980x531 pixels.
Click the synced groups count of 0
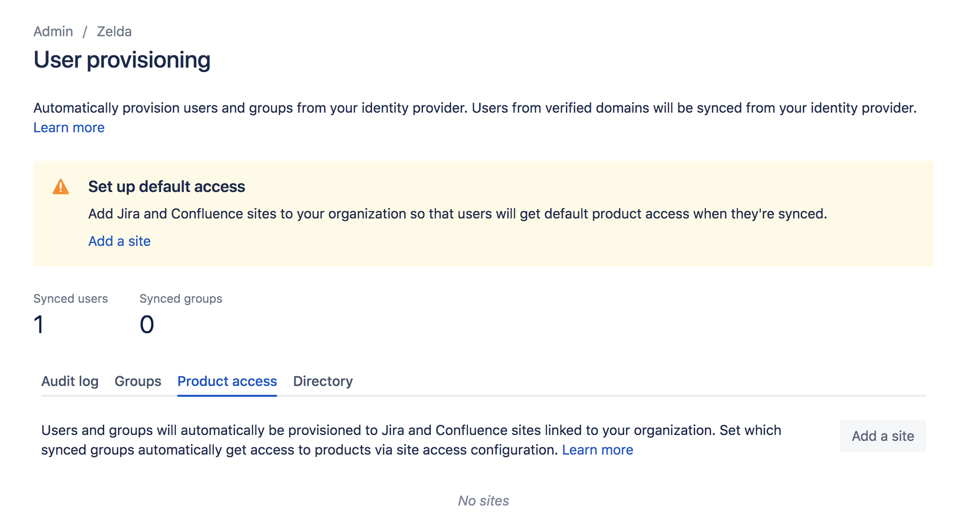[x=147, y=324]
